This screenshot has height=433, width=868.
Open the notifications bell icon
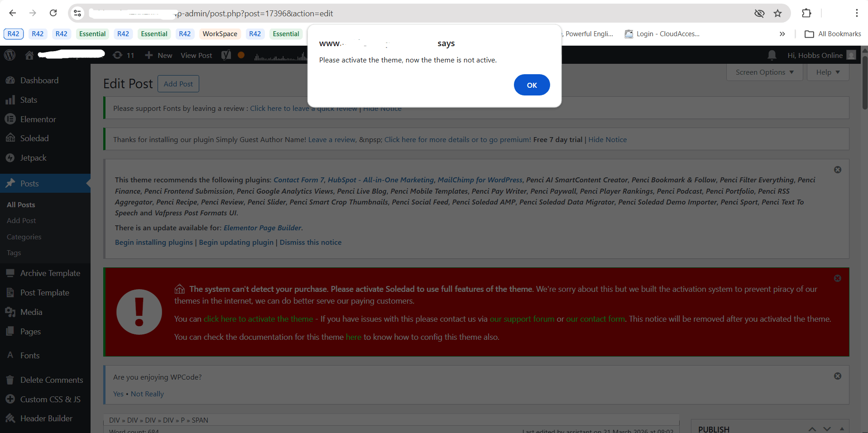772,55
